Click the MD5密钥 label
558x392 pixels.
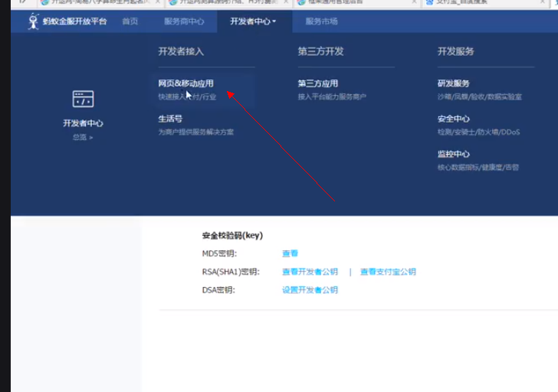[219, 253]
